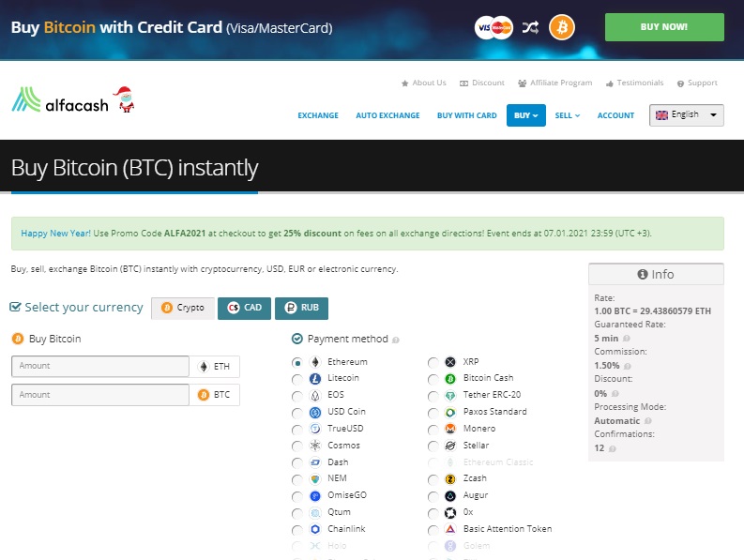Click the Basic Attention Token icon
Screen dimensions: 744x560
(450, 529)
